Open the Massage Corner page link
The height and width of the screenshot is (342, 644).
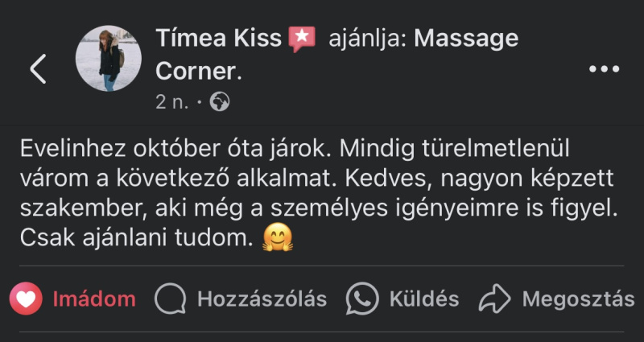click(x=465, y=38)
